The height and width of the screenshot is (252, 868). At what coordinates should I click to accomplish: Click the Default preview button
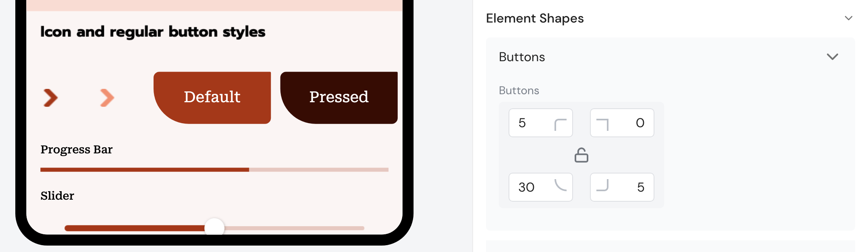(x=212, y=97)
